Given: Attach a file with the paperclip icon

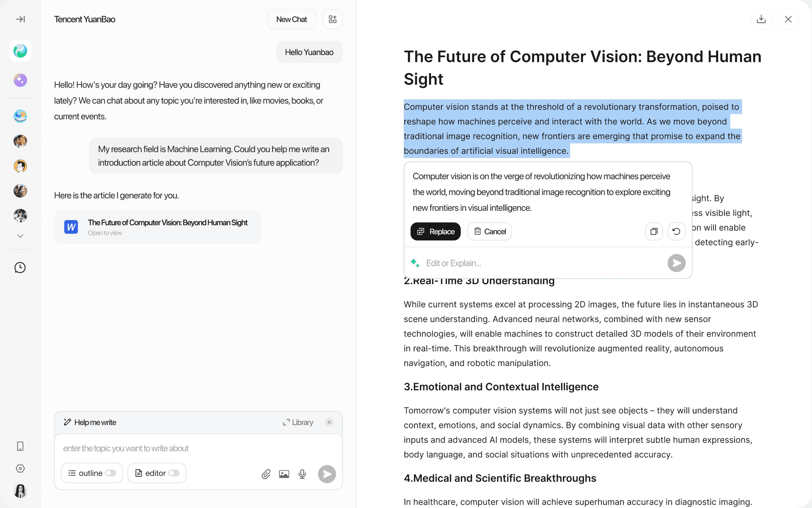Looking at the screenshot, I should click(x=266, y=474).
